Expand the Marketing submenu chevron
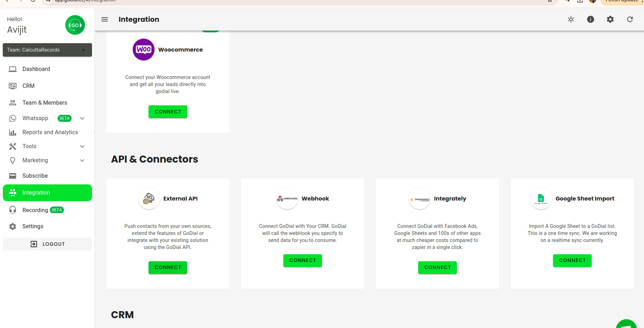Screen dimensions: 644x328 (82, 160)
